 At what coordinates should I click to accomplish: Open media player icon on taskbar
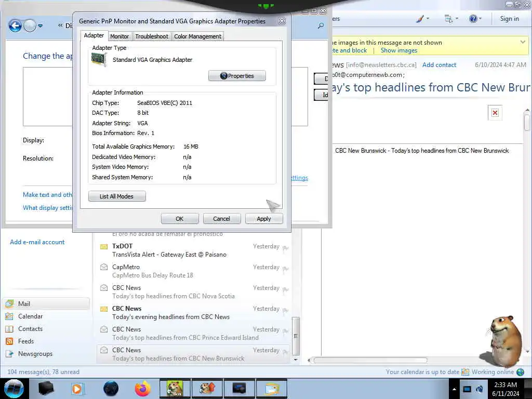[x=77, y=389]
